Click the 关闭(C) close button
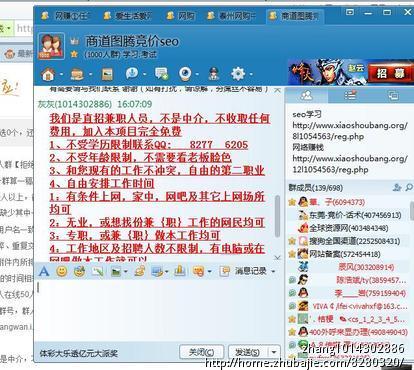The image size is (414, 370). (202, 352)
